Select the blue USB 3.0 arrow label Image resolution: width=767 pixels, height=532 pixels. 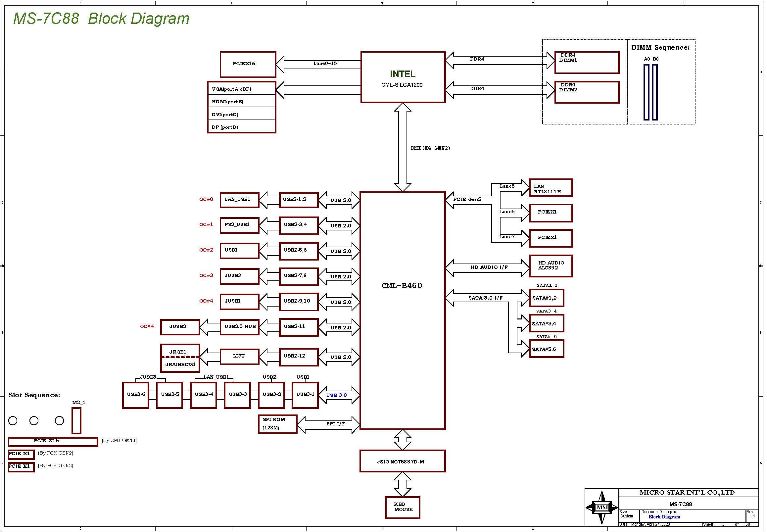[x=336, y=395]
